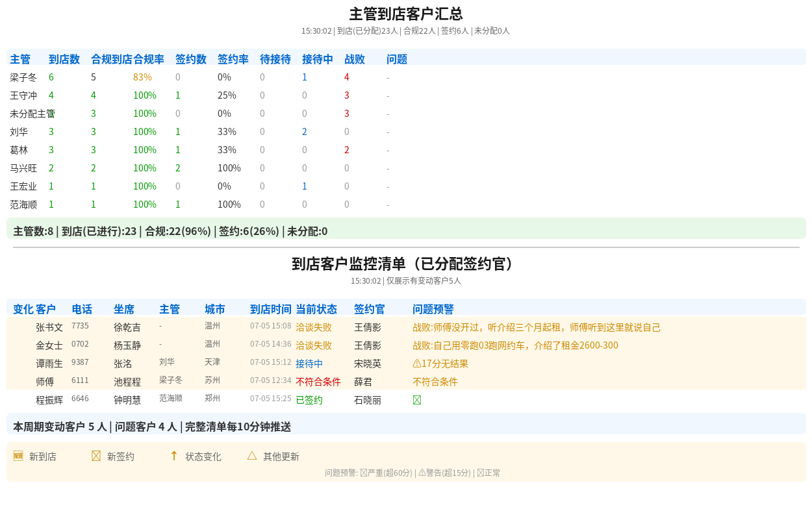The width and height of the screenshot is (812, 509).
Task: Click 刘华 in the supervisor summary table
Action: (19, 132)
